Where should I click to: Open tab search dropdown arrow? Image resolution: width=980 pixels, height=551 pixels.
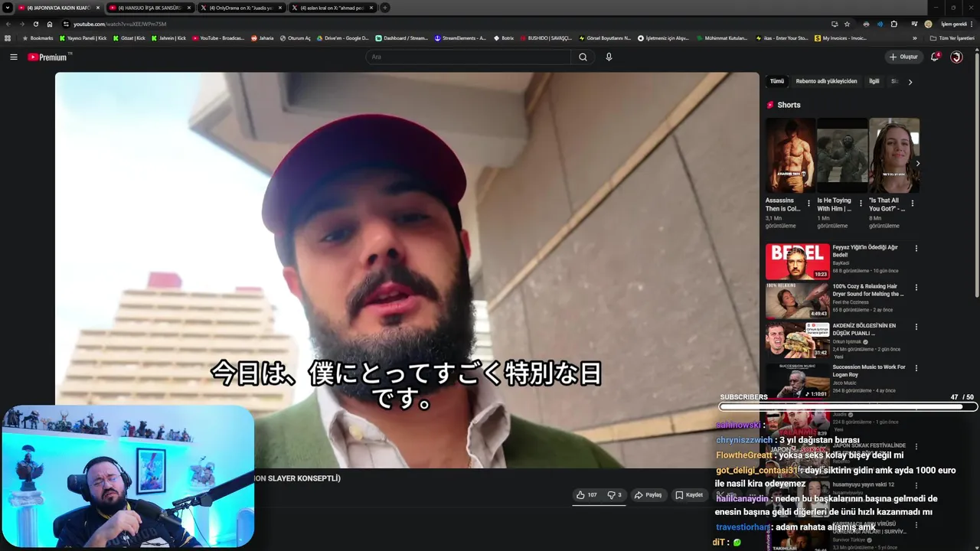click(8, 8)
